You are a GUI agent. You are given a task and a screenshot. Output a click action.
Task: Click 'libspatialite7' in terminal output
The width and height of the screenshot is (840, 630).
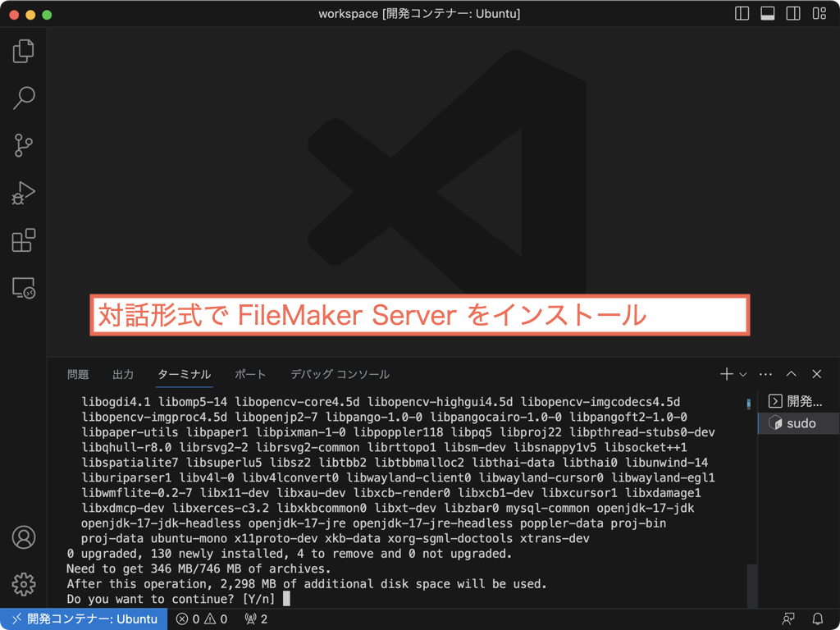(130, 463)
